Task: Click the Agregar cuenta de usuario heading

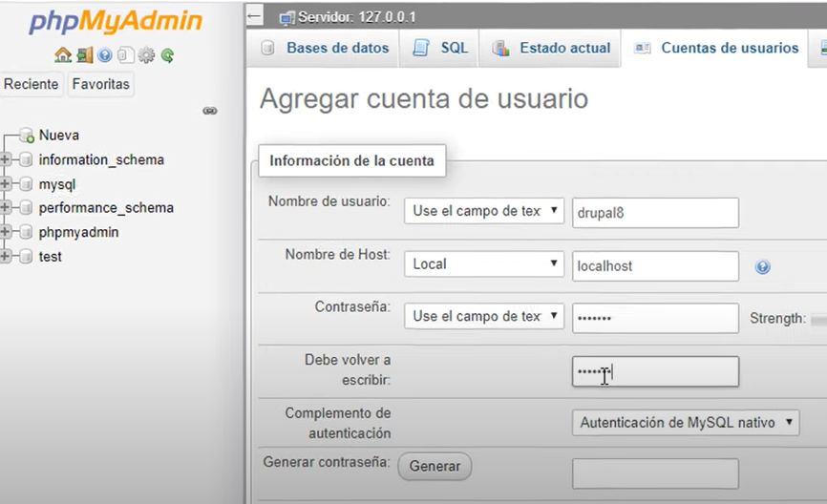Action: 424,98
